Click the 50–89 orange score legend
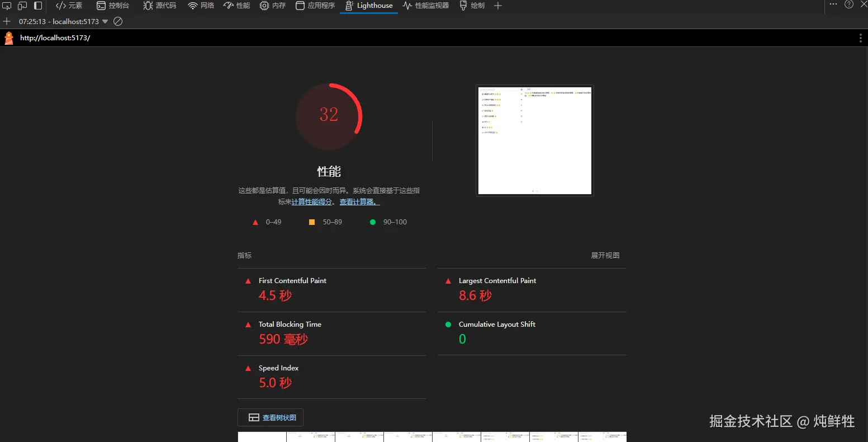 [x=325, y=222]
